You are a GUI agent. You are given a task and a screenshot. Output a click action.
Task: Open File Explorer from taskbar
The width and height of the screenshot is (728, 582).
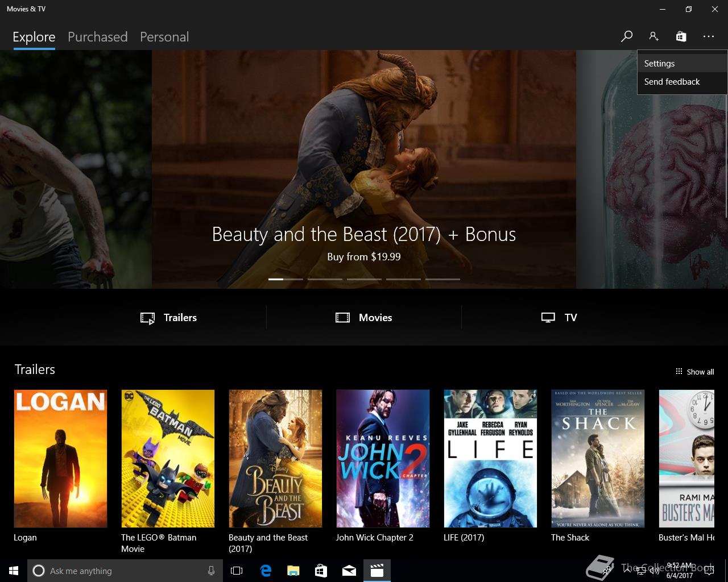coord(293,571)
